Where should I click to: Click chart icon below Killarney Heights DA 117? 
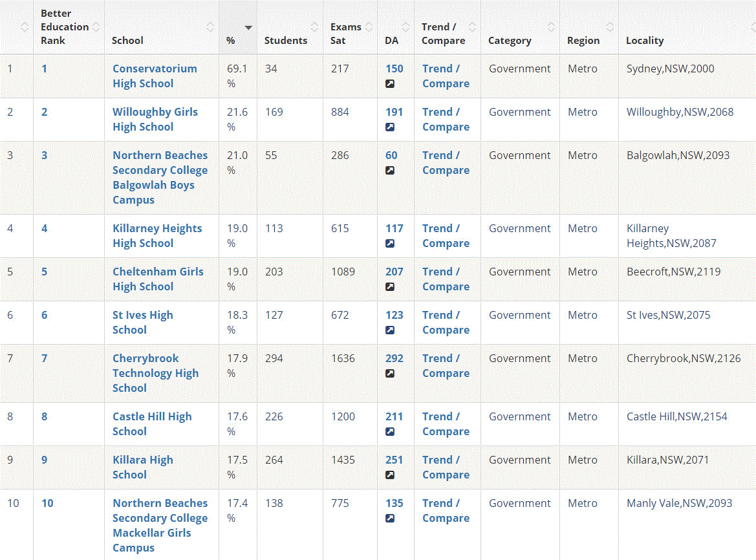click(x=390, y=243)
